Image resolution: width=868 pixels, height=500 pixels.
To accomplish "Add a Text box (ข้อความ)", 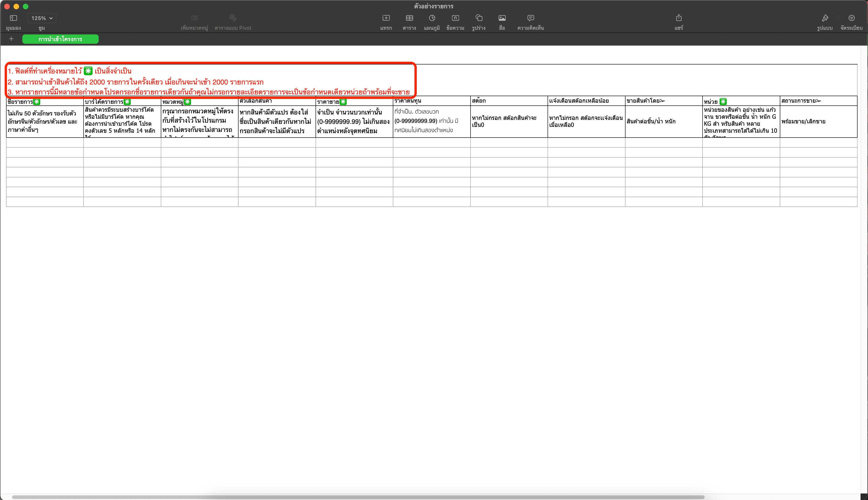I will click(x=455, y=18).
